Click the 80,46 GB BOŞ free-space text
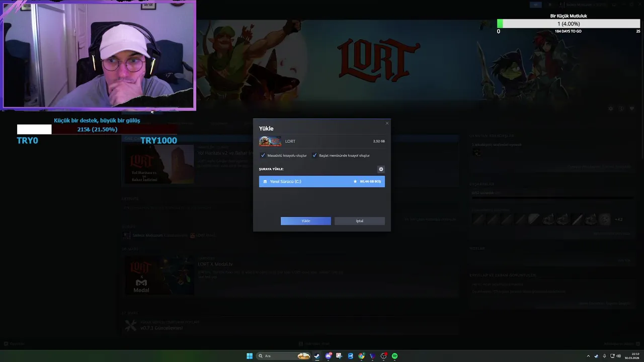The height and width of the screenshot is (362, 644). 370,182
